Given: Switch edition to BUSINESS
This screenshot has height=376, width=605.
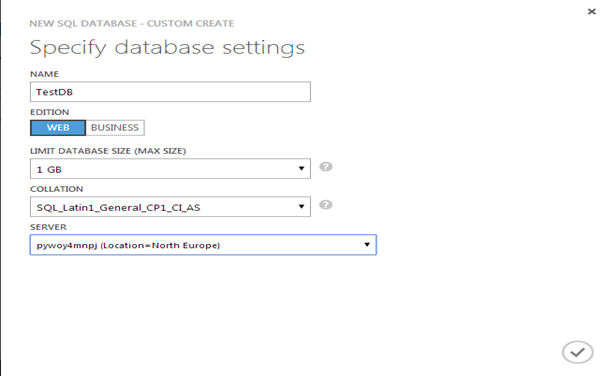Looking at the screenshot, I should [x=115, y=128].
